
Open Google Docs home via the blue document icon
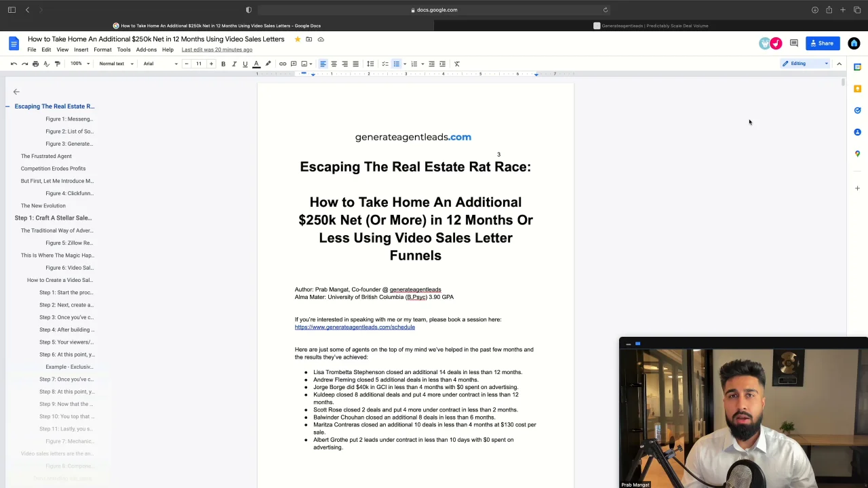tap(14, 43)
